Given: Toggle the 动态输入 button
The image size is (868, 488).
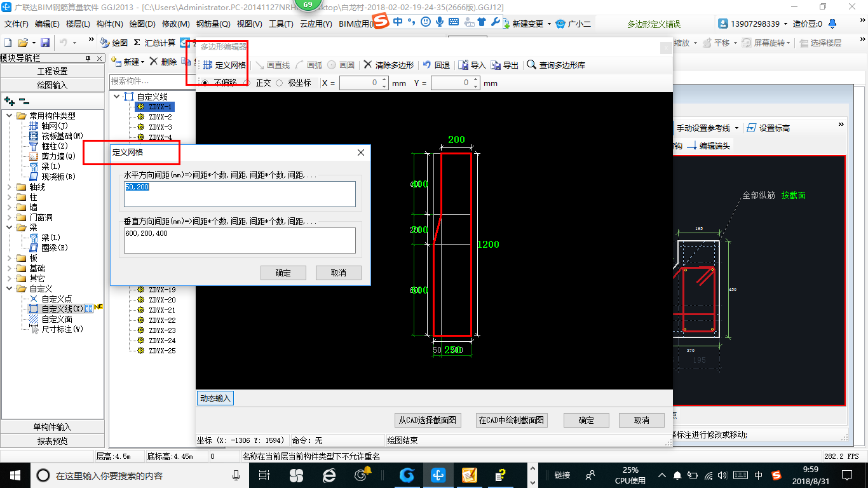Looking at the screenshot, I should (x=215, y=398).
